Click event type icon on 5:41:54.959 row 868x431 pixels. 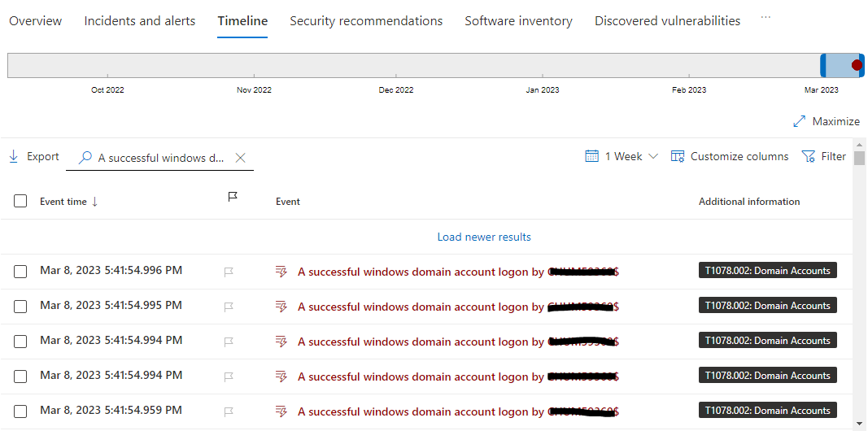tap(281, 411)
